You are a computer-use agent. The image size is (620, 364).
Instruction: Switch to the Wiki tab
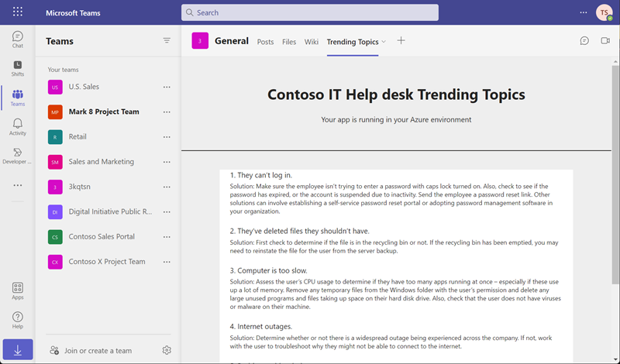(312, 42)
